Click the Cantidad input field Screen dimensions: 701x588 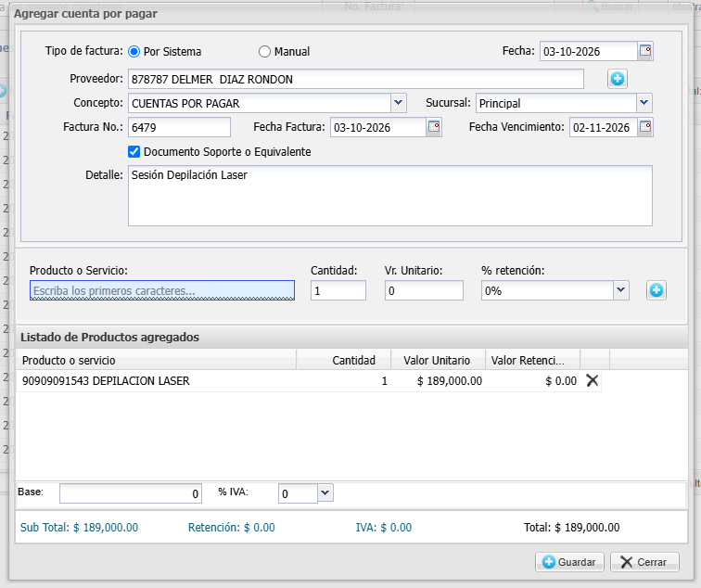tap(338, 290)
